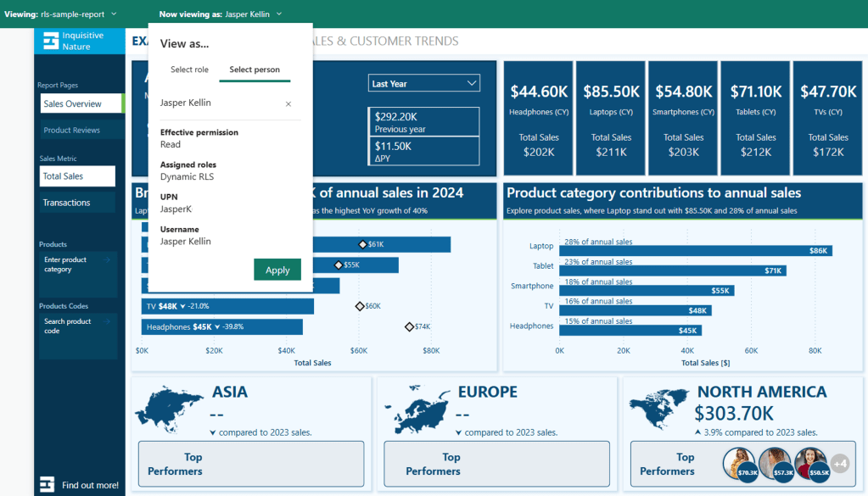
Task: Click the Inquisitive Nature logo icon
Action: click(x=50, y=41)
